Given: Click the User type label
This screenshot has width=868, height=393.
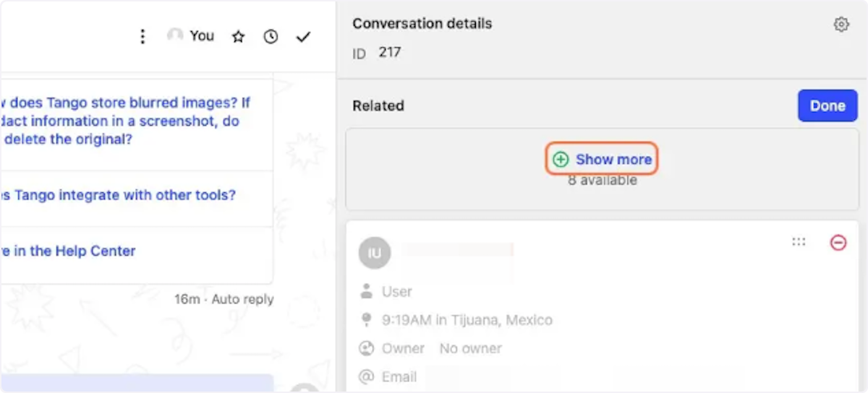Looking at the screenshot, I should pyautogui.click(x=396, y=292).
